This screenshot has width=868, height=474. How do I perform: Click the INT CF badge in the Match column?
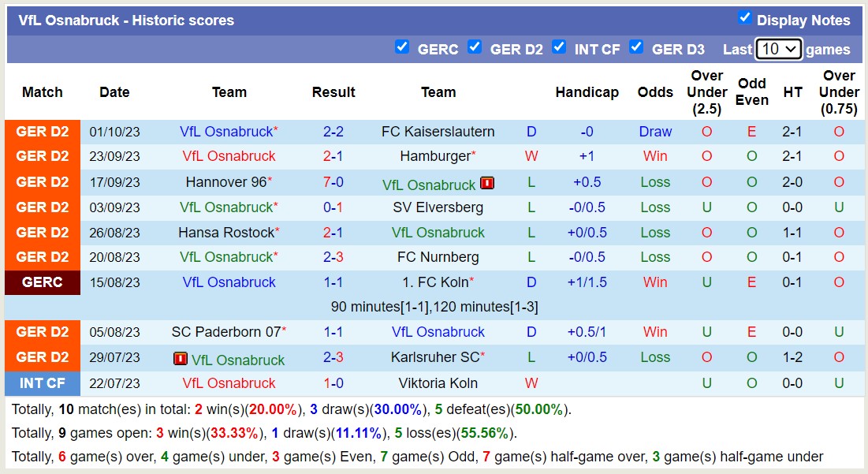(x=42, y=383)
